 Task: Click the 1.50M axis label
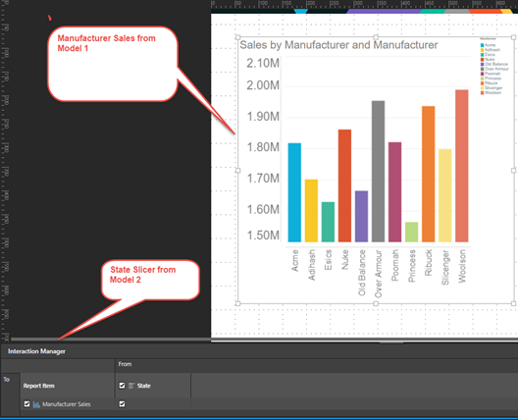263,236
